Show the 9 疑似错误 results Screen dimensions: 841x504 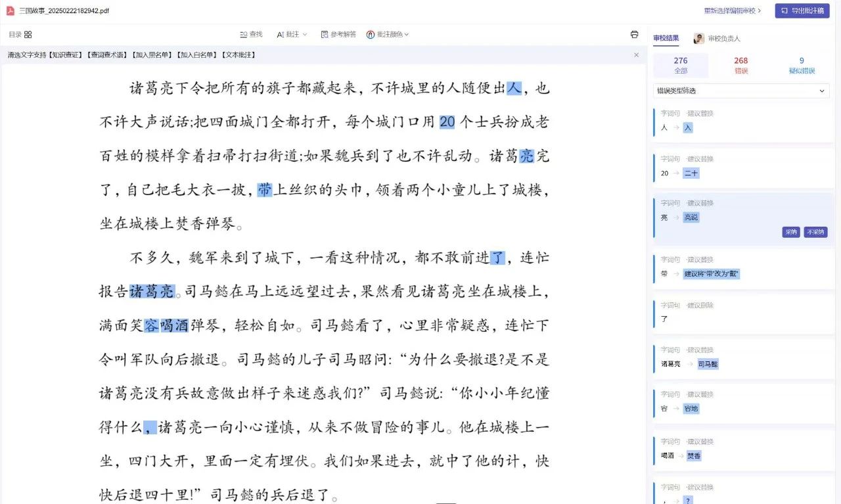802,65
